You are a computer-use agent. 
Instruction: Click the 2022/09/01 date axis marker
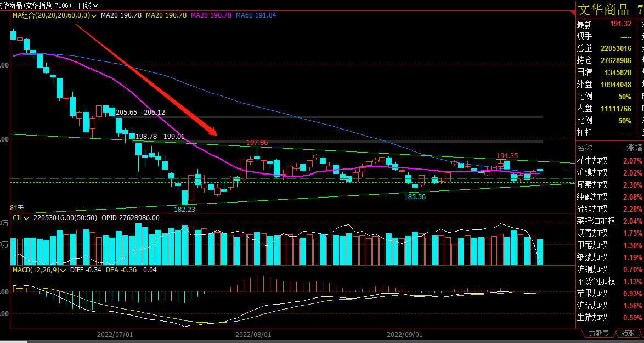(x=404, y=335)
